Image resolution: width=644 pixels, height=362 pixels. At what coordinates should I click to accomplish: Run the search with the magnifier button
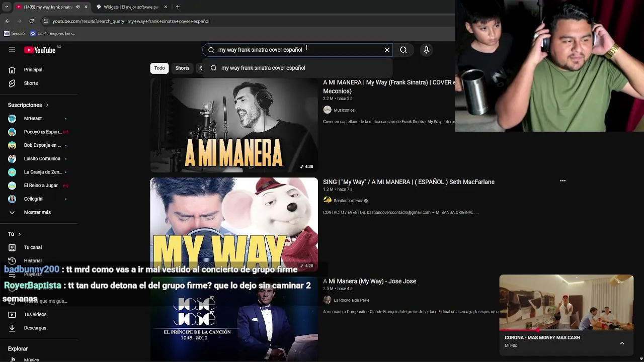[x=404, y=50]
